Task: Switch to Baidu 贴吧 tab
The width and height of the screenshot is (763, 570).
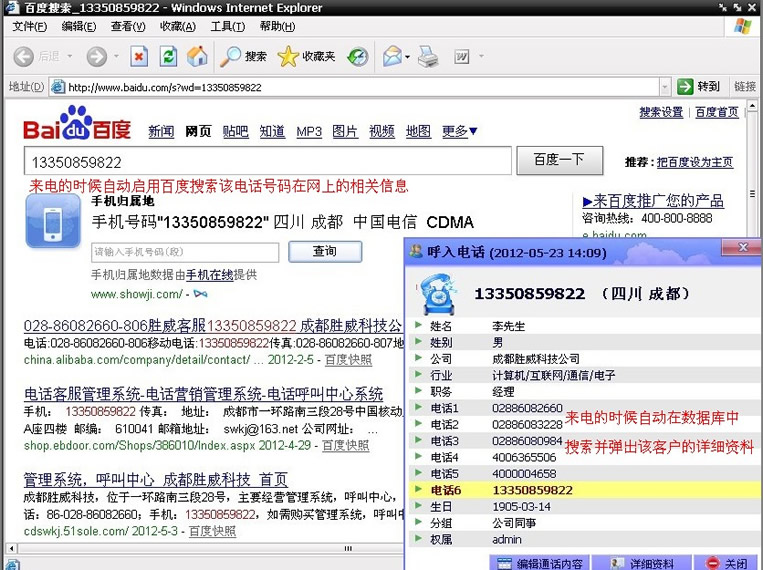Action: [x=236, y=131]
